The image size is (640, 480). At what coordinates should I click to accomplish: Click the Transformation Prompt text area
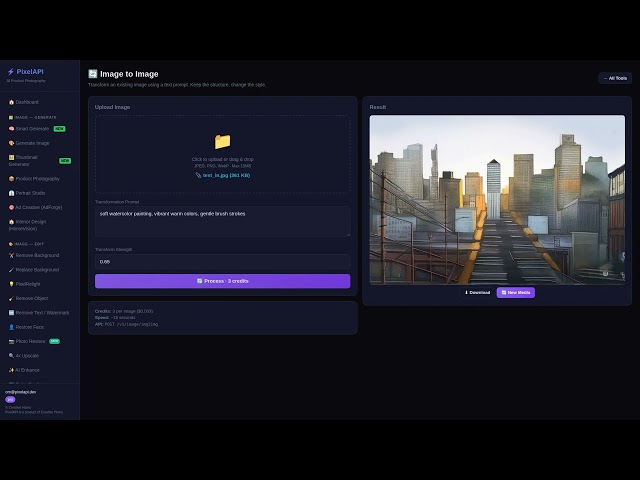(222, 221)
